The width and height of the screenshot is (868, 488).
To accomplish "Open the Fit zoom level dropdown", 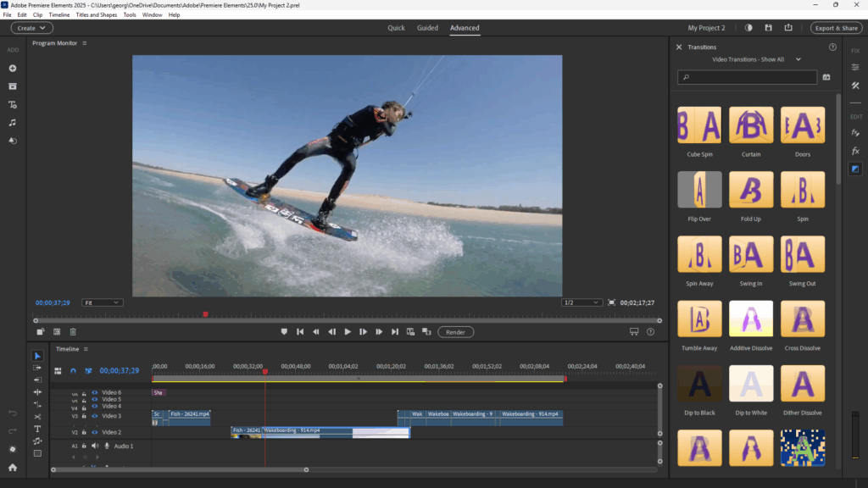I will click(x=102, y=302).
